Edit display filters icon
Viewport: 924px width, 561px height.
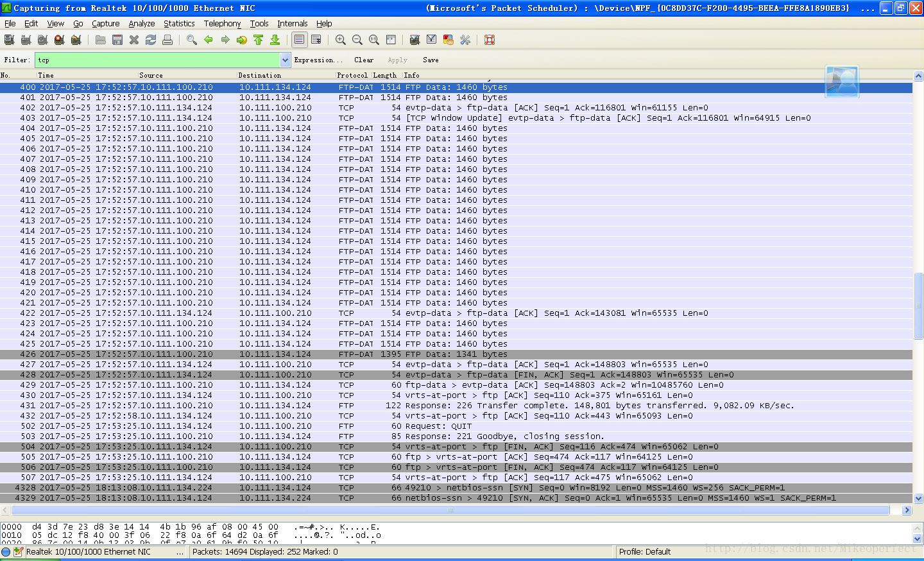432,40
